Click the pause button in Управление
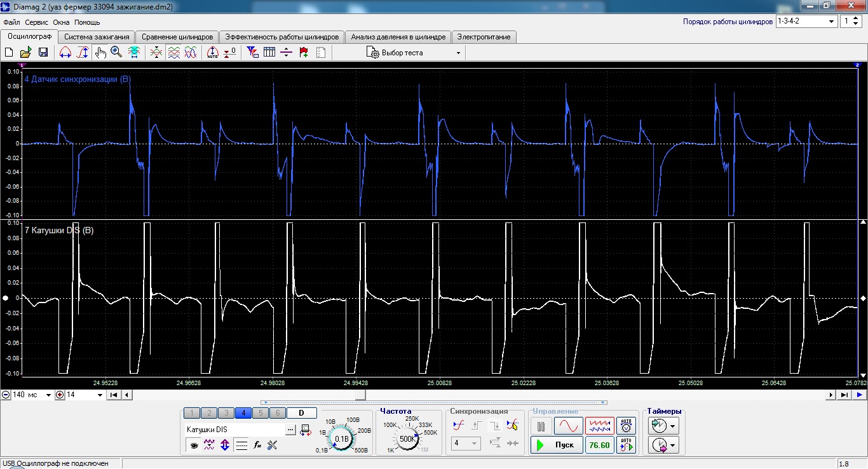Image resolution: width=868 pixels, height=469 pixels. click(541, 426)
